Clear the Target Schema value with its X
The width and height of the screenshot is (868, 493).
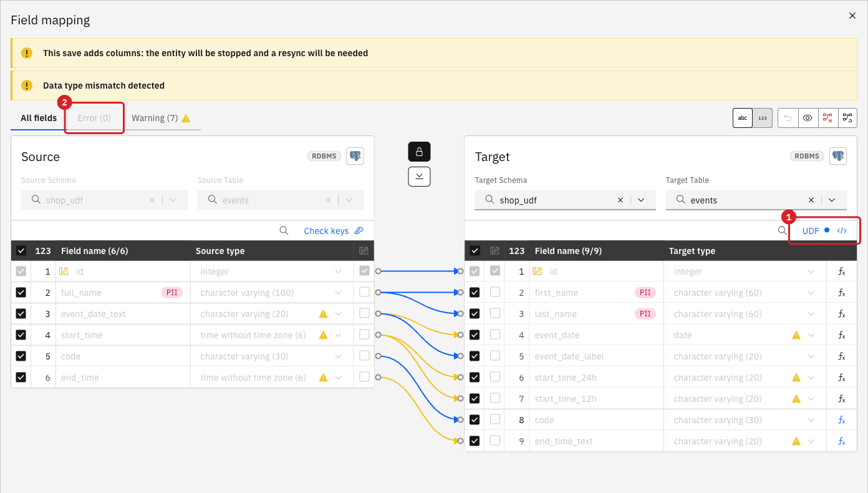pos(620,200)
